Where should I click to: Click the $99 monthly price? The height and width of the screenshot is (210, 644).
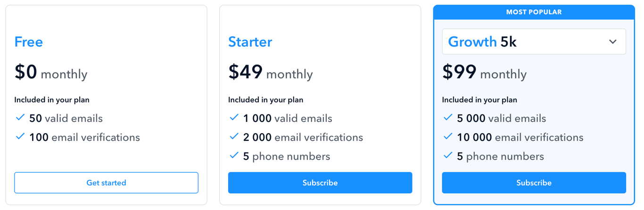pyautogui.click(x=484, y=72)
